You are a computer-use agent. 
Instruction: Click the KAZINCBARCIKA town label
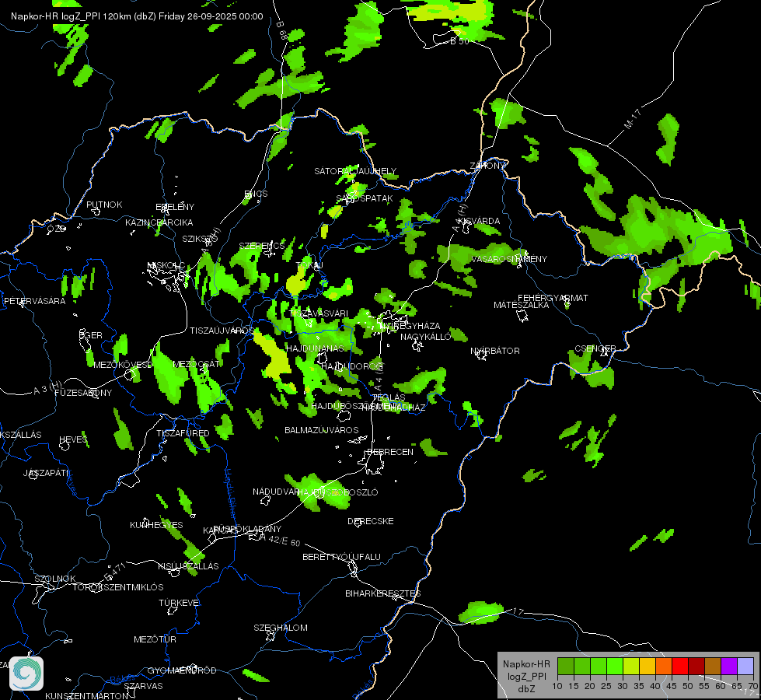[x=159, y=222]
